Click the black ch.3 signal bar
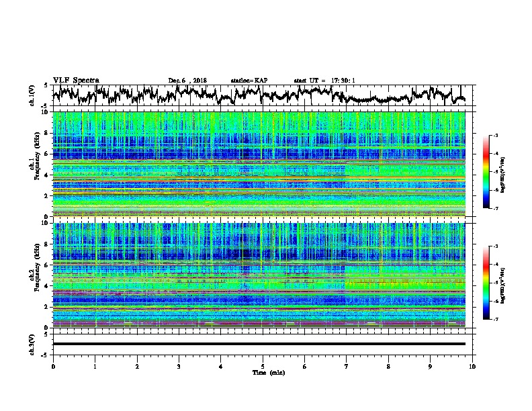 [x=259, y=344]
